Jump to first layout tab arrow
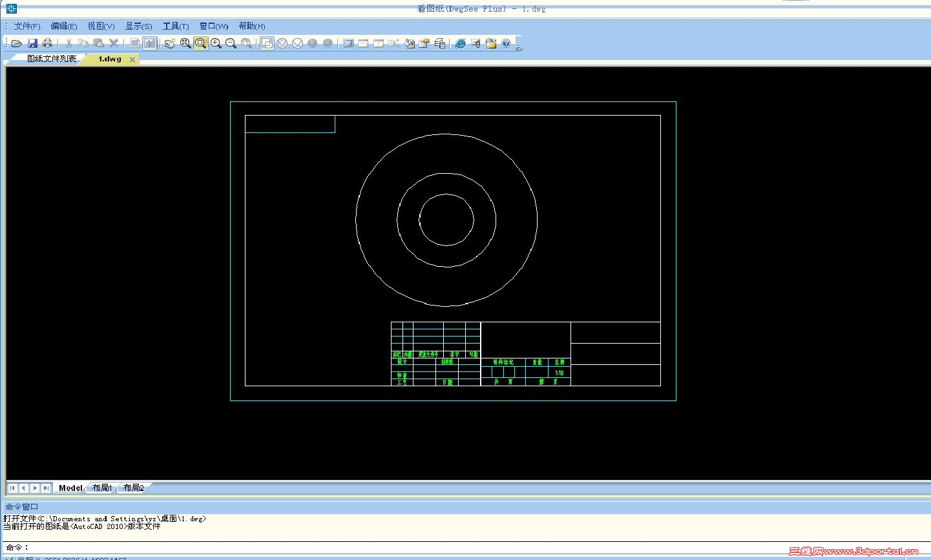Image resolution: width=931 pixels, height=560 pixels. [x=12, y=488]
